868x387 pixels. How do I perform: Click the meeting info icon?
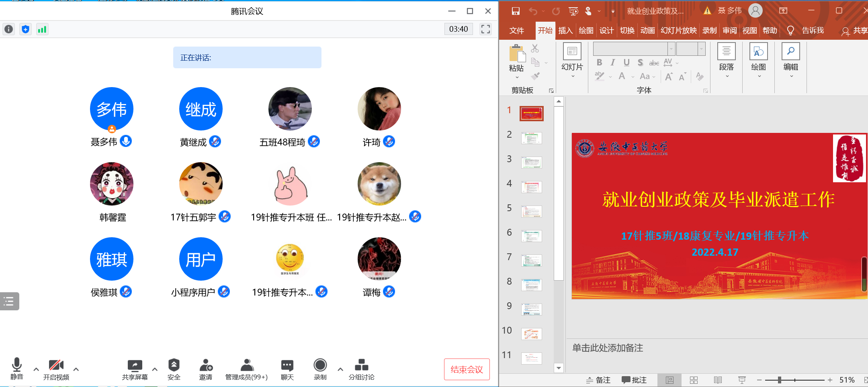[9, 29]
